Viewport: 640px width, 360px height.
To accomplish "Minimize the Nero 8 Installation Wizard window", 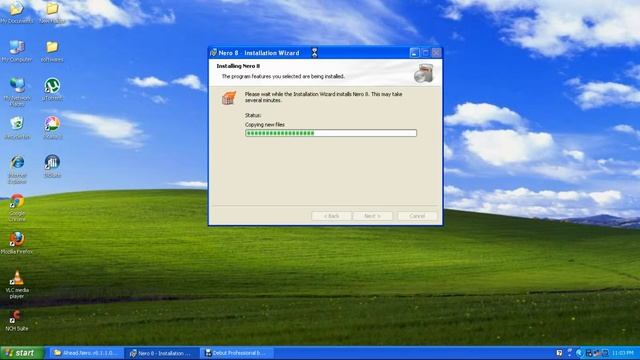I will [414, 53].
